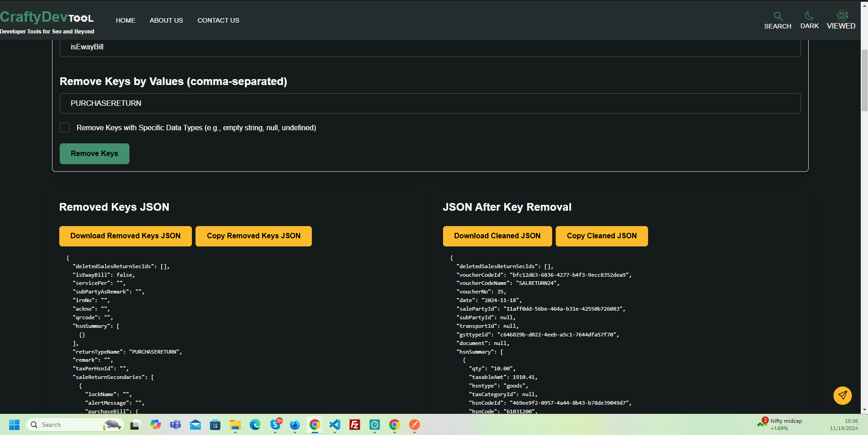
Task: Click "returnTypeName": "PURCHASERETURN" line
Action: click(127, 352)
